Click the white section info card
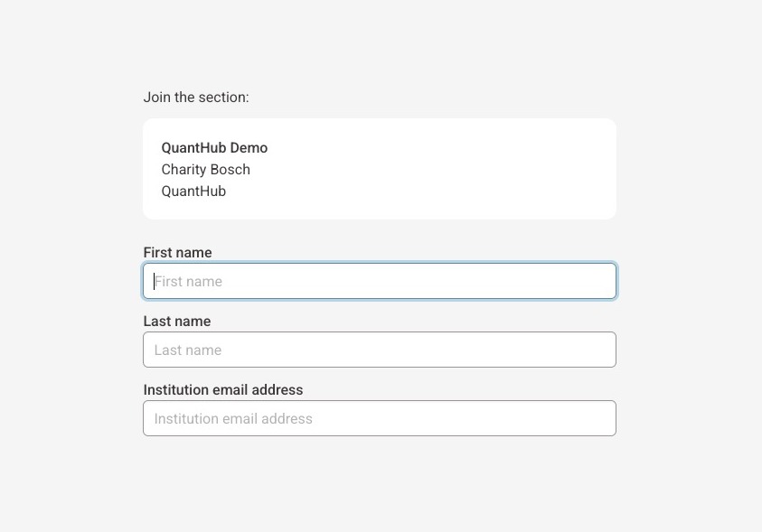Image resolution: width=762 pixels, height=532 pixels. [x=452, y=181]
